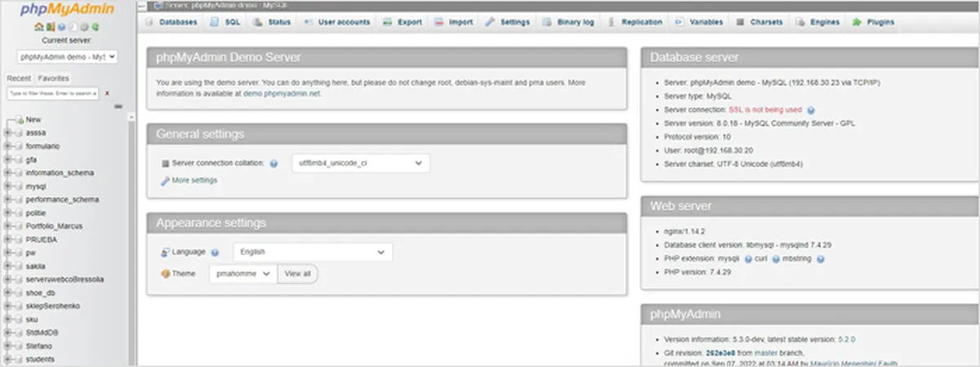Clear the database filter with red X

[x=107, y=93]
